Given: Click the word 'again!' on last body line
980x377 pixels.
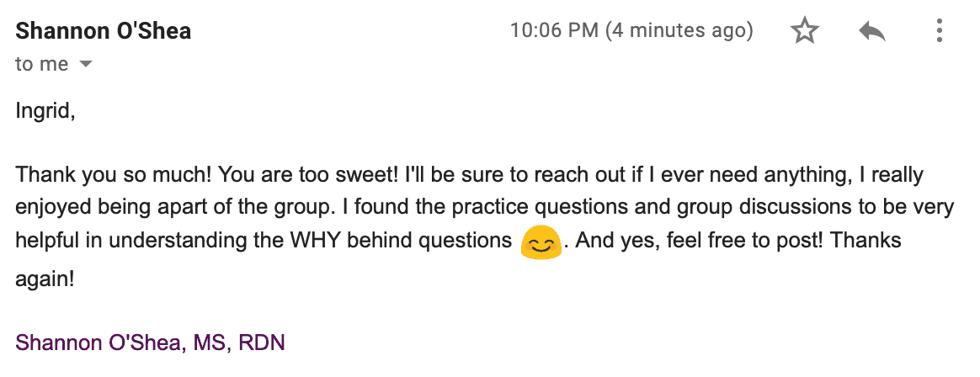Looking at the screenshot, I should click(x=45, y=279).
